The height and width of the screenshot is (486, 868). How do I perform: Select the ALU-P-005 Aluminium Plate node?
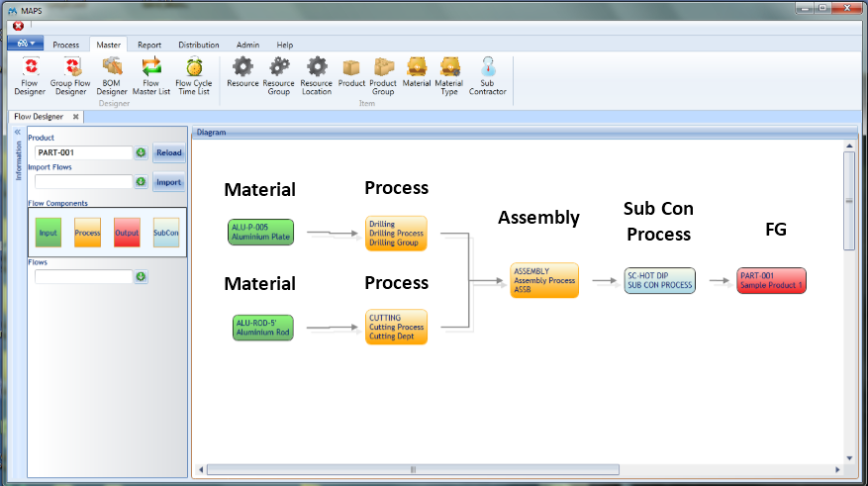(260, 232)
